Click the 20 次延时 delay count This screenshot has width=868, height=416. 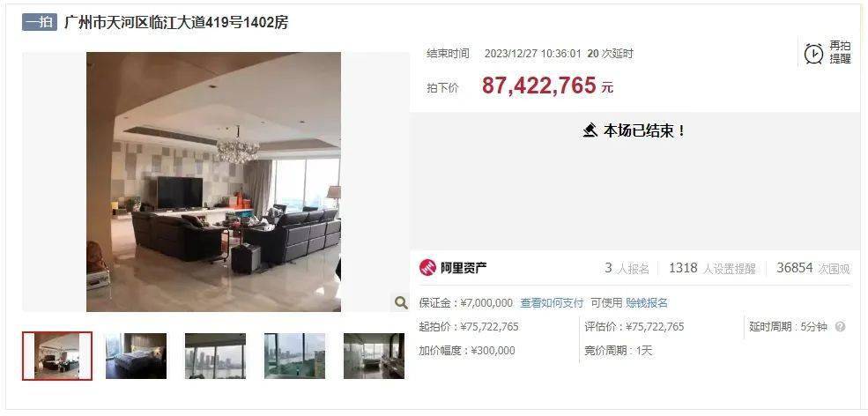(x=610, y=54)
